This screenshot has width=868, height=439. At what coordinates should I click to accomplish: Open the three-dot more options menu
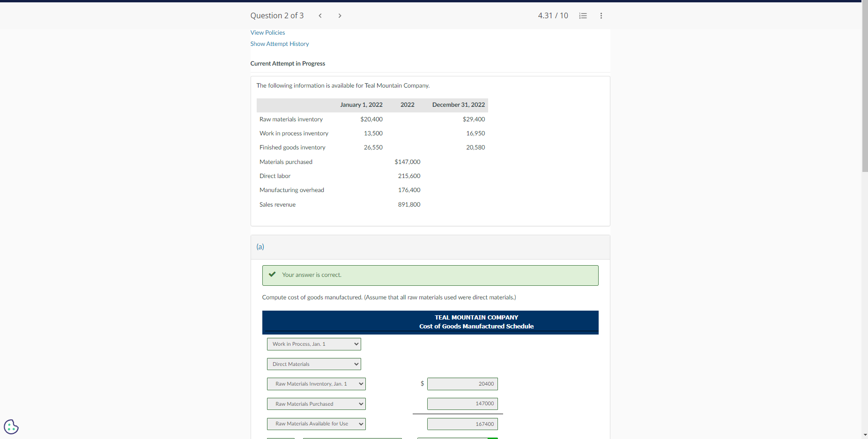pyautogui.click(x=601, y=15)
